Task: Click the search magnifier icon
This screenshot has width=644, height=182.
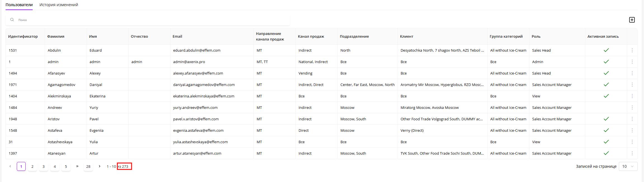Action: 12,20
